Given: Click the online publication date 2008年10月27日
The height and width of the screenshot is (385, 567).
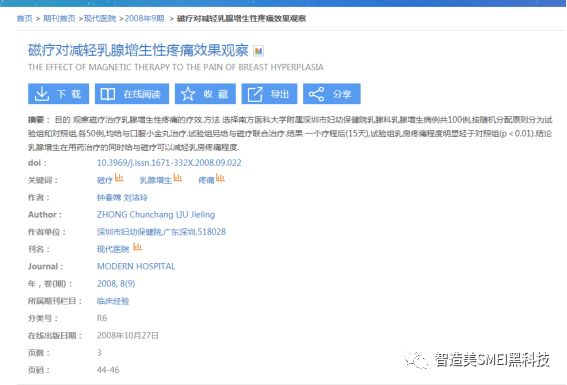Looking at the screenshot, I should pos(128,335).
